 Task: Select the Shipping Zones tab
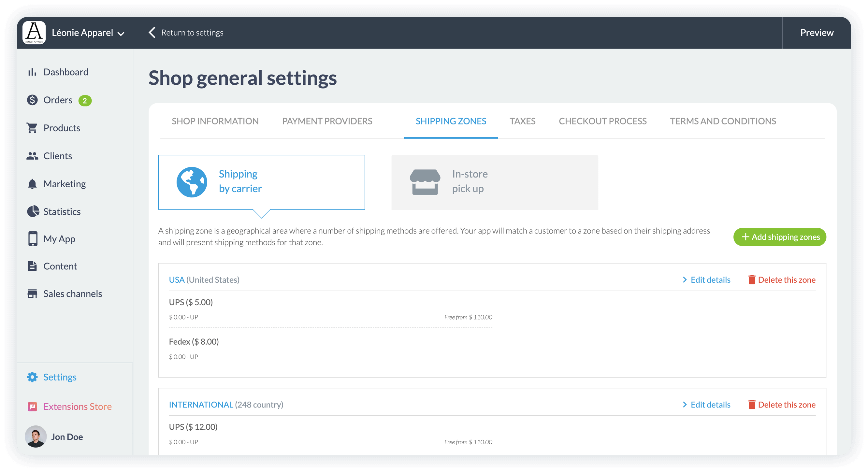pos(451,121)
